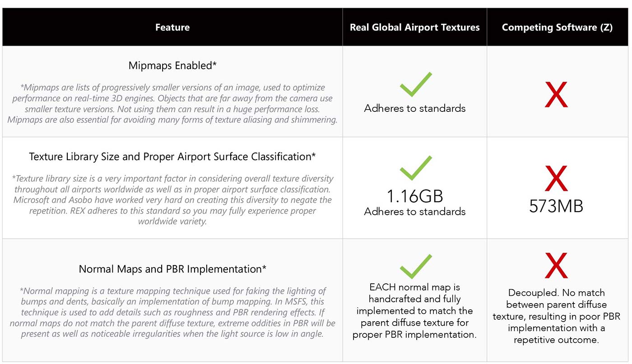Select the Feature column header

(x=172, y=28)
